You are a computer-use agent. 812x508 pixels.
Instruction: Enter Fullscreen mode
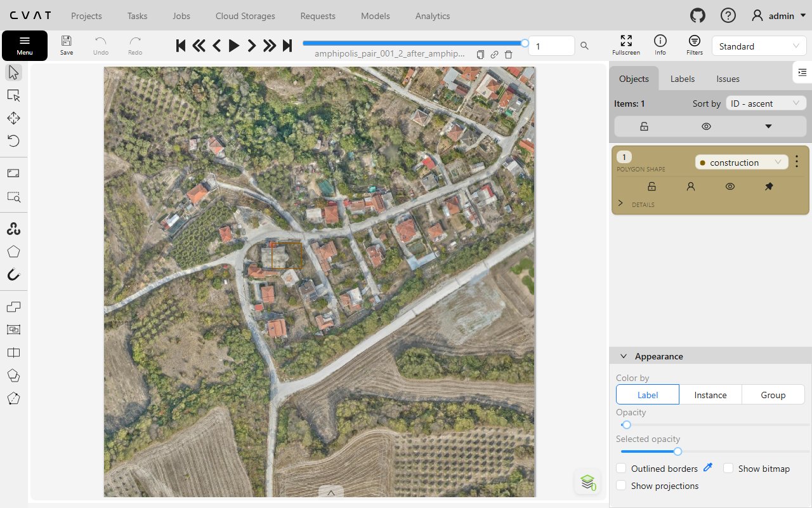[x=626, y=45]
